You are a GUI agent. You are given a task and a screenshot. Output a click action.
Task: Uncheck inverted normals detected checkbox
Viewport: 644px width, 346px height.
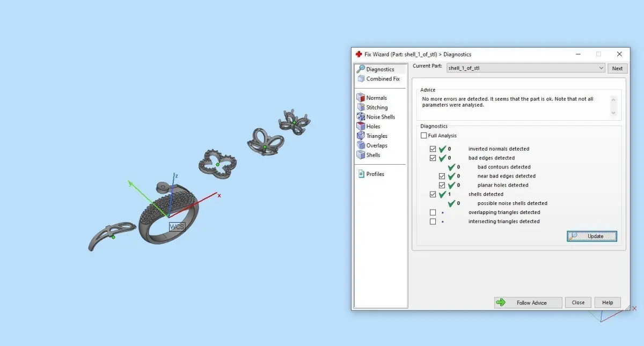point(433,149)
